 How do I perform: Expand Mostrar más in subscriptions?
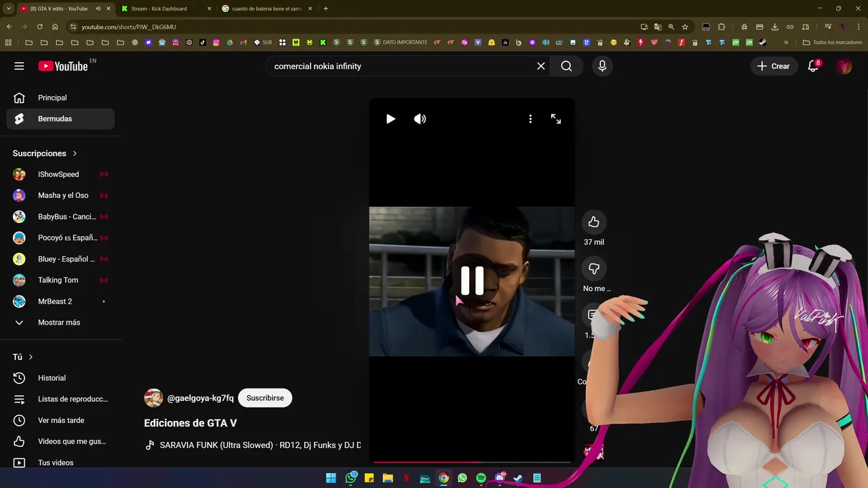[x=60, y=323]
